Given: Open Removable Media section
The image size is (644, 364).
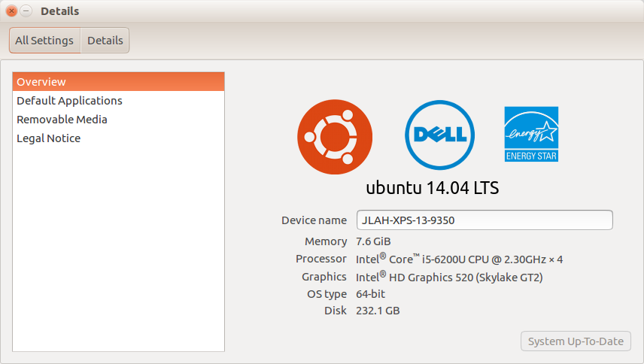Looking at the screenshot, I should click(x=118, y=120).
